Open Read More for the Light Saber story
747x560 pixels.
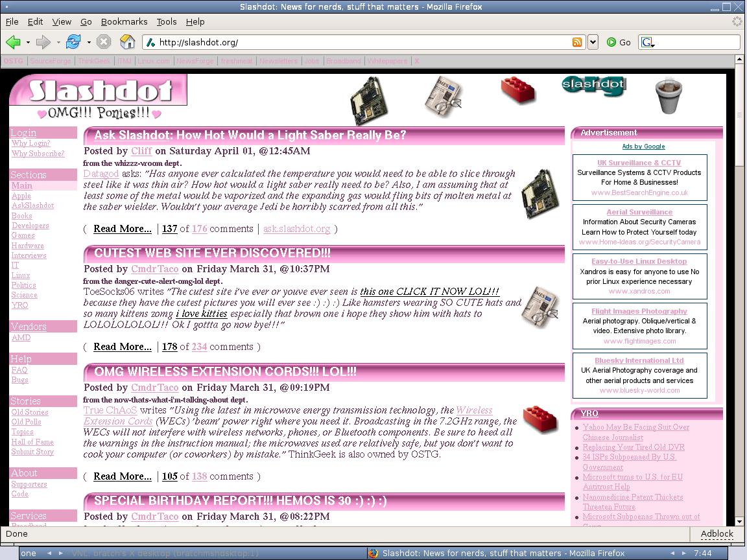[x=123, y=229]
